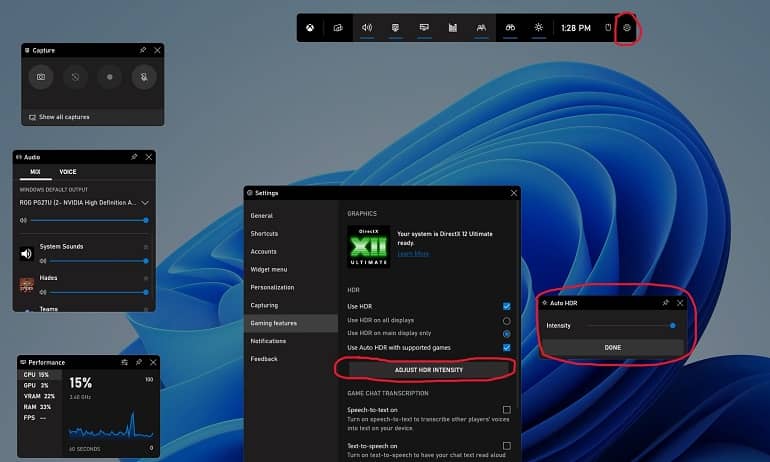Open the widget menu icon in Game Bar
This screenshot has height=462, width=770.
338,28
